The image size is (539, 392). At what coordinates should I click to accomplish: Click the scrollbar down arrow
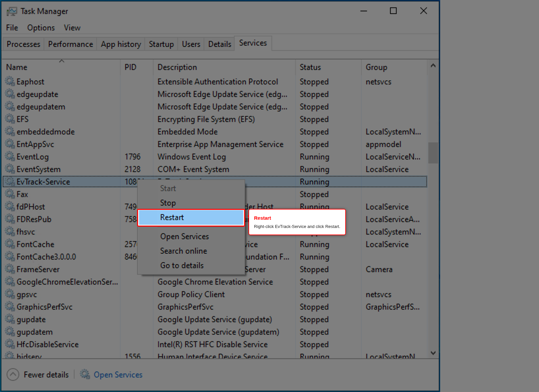[433, 353]
